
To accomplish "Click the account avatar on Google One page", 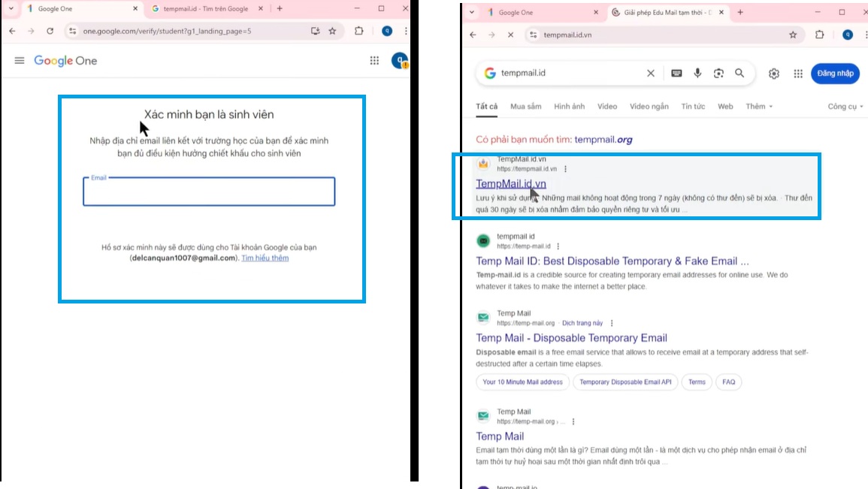I will (399, 60).
